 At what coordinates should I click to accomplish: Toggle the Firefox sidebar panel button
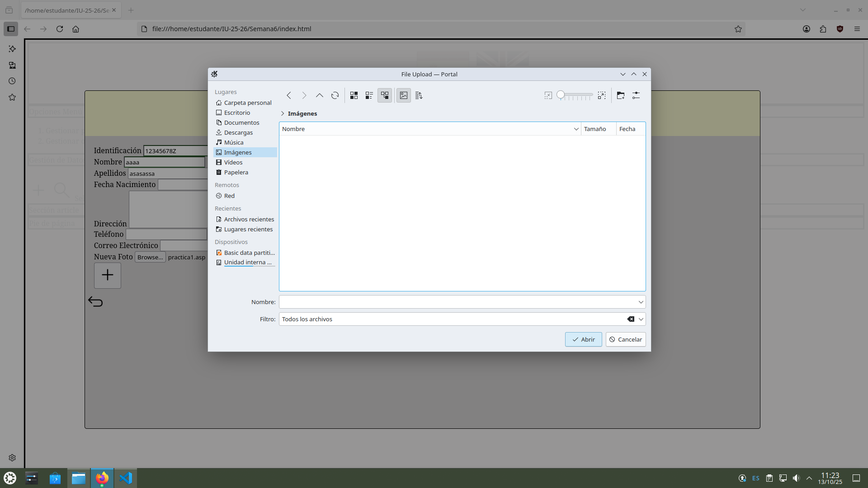[11, 29]
